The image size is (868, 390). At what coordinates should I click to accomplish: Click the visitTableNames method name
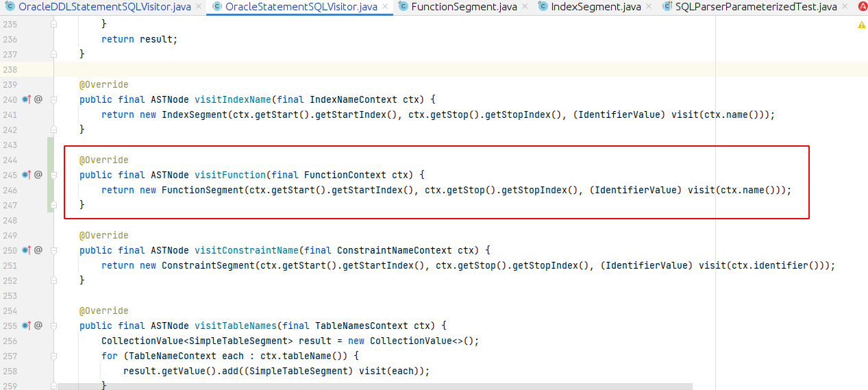pos(236,326)
